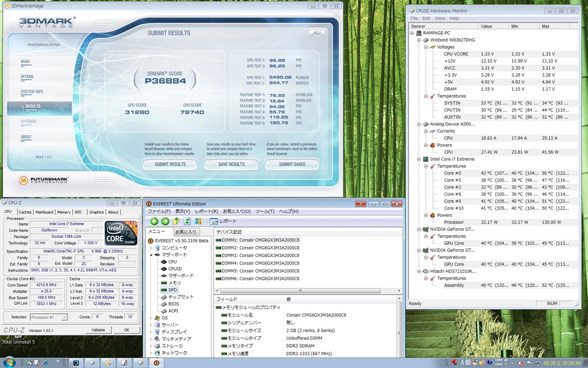Switch to the Memory tab in CPU-Z
588x368 pixels.
[x=64, y=212]
